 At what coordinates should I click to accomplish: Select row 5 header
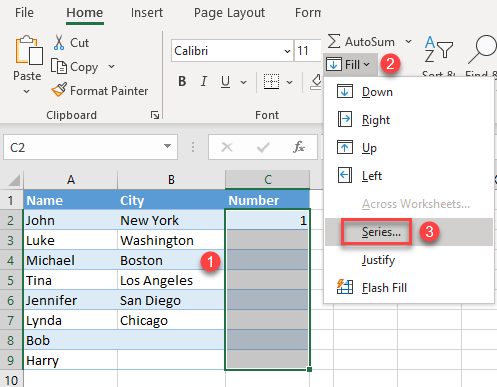11,280
